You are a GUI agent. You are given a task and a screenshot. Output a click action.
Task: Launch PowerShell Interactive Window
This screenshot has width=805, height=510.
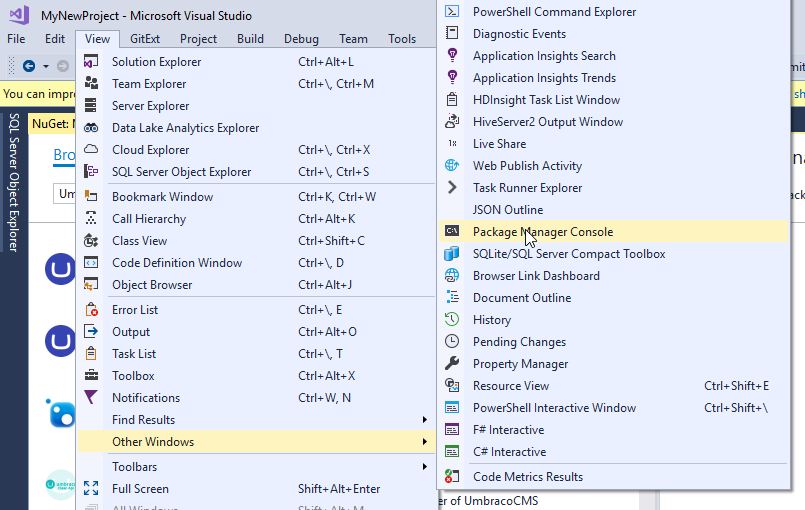point(614,408)
